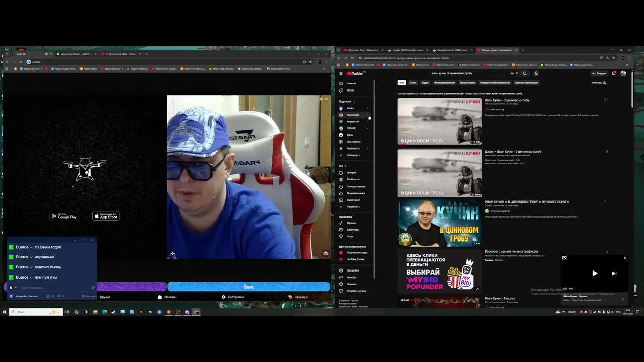Open YouTube notifications bell
Screen dimensions: 644x362
(614, 73)
